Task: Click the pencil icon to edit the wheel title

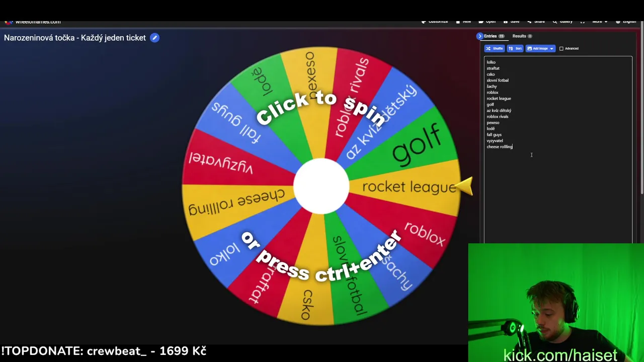Action: [x=154, y=38]
